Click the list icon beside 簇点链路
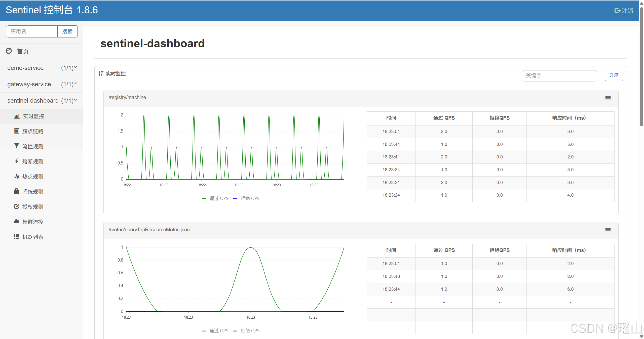This screenshot has width=644, height=339. pos(17,131)
